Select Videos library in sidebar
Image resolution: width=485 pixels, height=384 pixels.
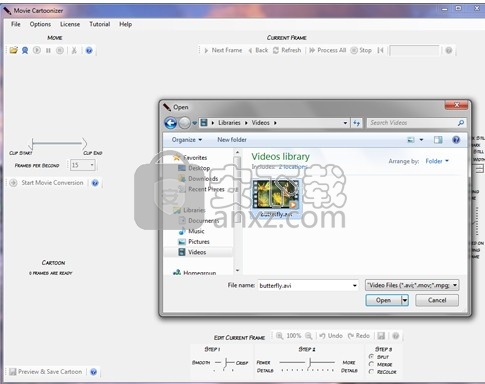[197, 252]
